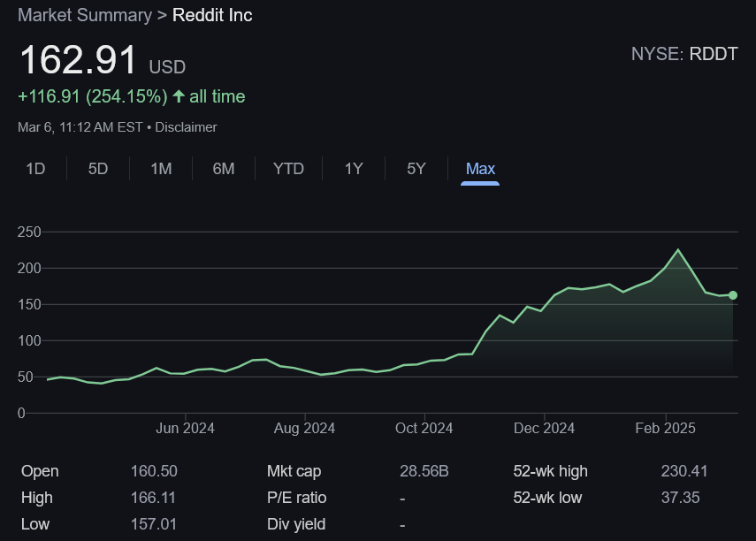Click the current price marker dot on chart
756x541 pixels.
[x=733, y=295]
